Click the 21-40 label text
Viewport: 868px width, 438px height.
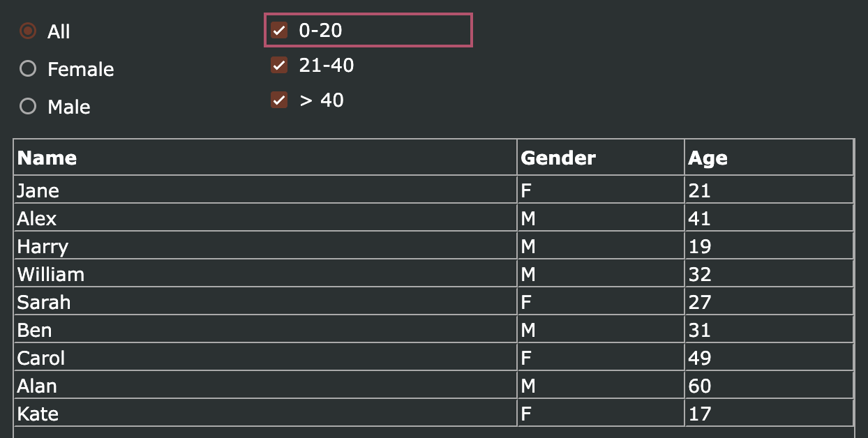327,66
